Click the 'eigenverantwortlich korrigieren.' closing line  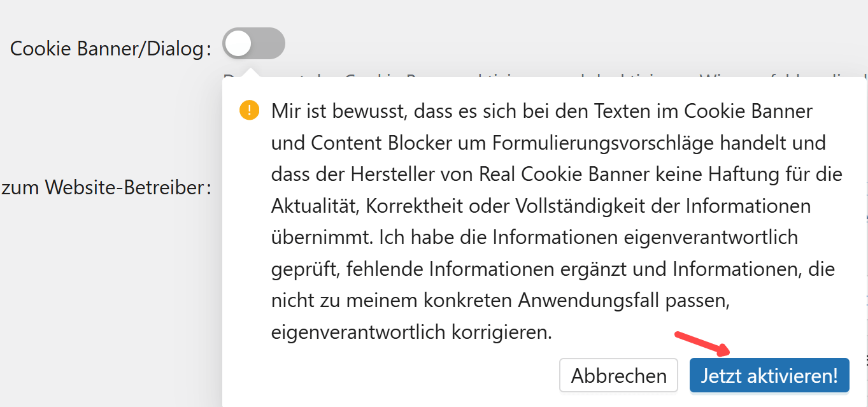[x=411, y=332]
